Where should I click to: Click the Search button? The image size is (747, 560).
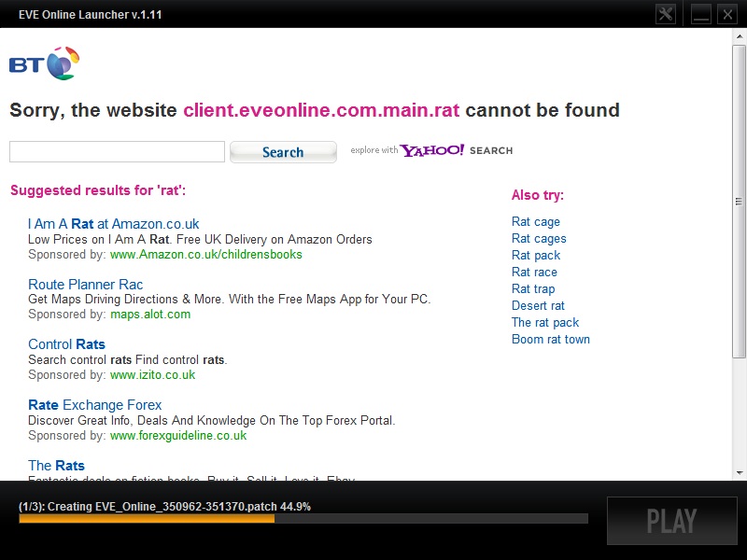[x=283, y=152]
